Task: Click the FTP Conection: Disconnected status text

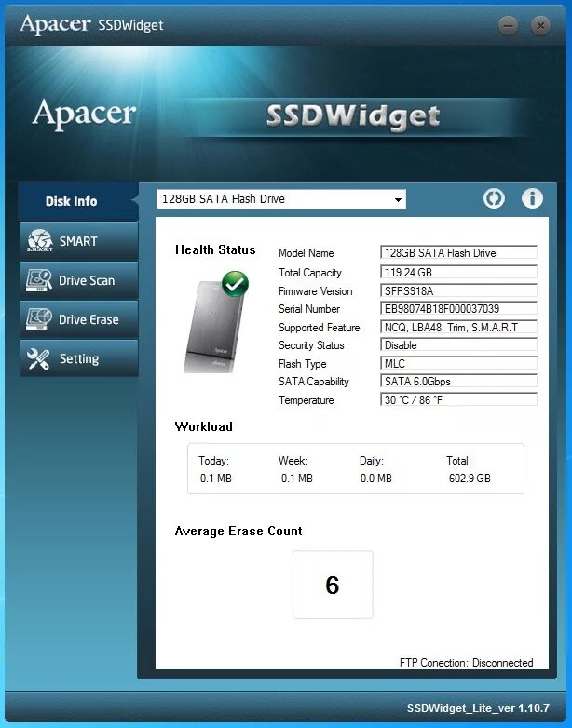Action: (x=466, y=663)
